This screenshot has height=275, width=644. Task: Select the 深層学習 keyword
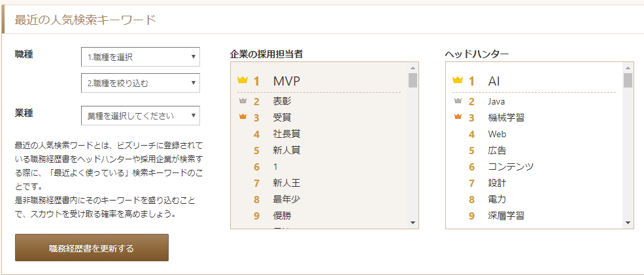506,216
